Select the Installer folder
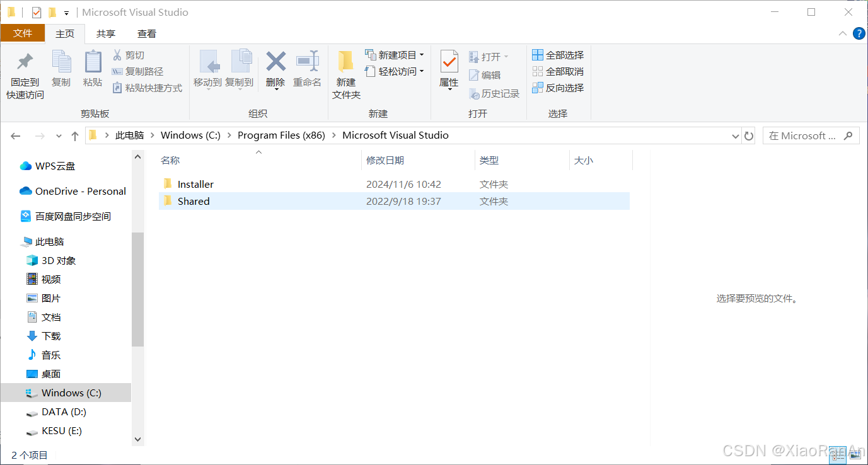 click(394, 185)
